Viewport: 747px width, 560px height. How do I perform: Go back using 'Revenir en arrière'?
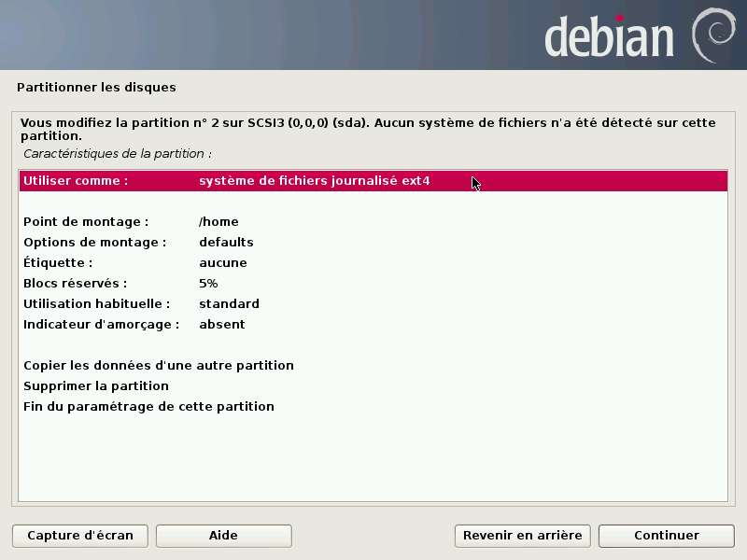pyautogui.click(x=522, y=536)
